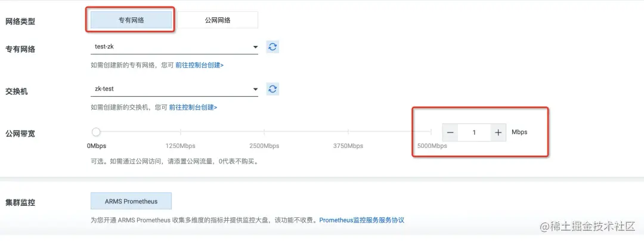644x241 pixels.
Task: Open Prometheus监控服务服务协议 link
Action: [x=362, y=220]
